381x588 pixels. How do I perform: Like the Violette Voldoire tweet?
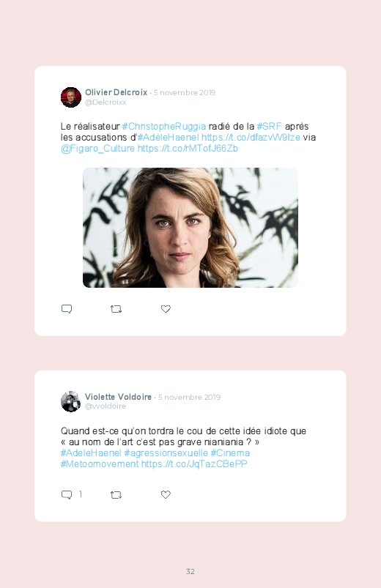[x=166, y=494]
